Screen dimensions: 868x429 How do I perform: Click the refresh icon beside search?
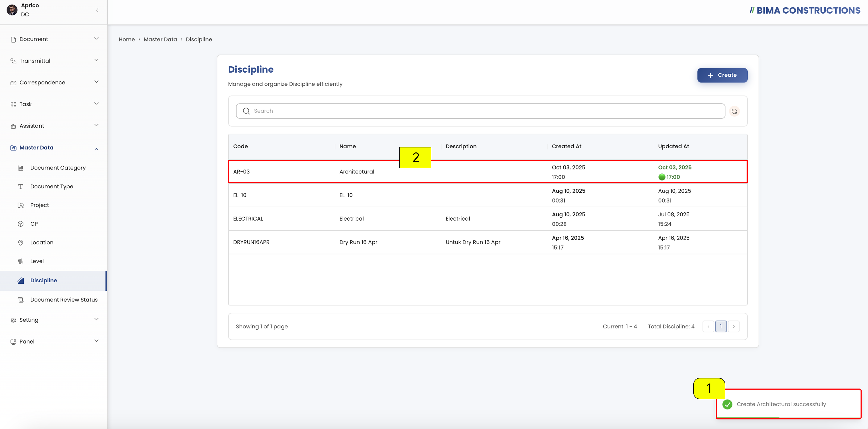click(x=734, y=111)
